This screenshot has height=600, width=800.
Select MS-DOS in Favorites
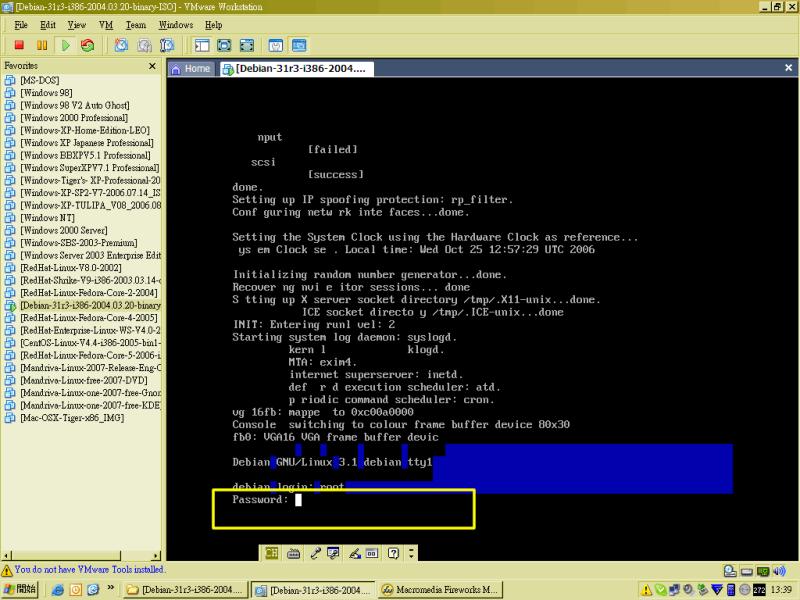40,81
